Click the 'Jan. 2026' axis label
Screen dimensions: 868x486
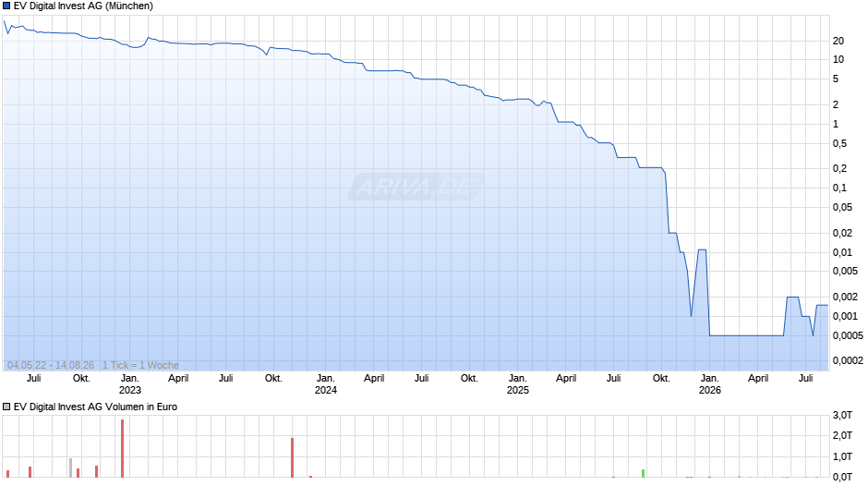coord(710,384)
